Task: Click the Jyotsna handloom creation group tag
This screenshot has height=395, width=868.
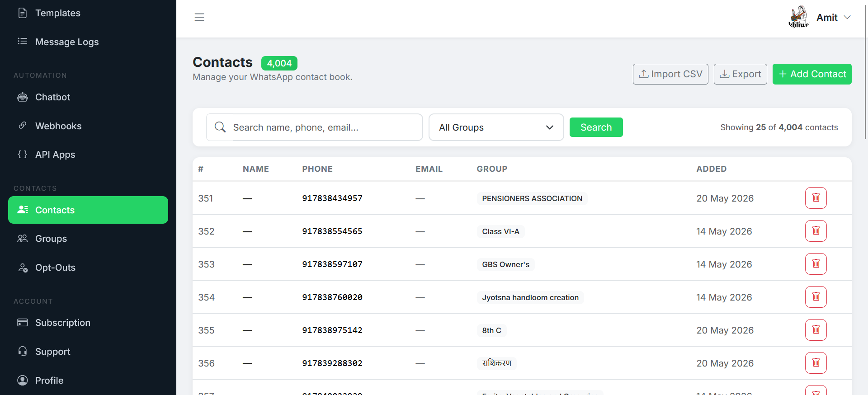Action: (x=530, y=297)
